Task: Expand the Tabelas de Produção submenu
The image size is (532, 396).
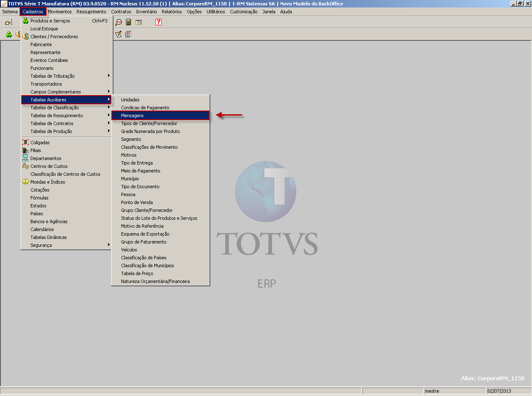Action: click(x=67, y=131)
